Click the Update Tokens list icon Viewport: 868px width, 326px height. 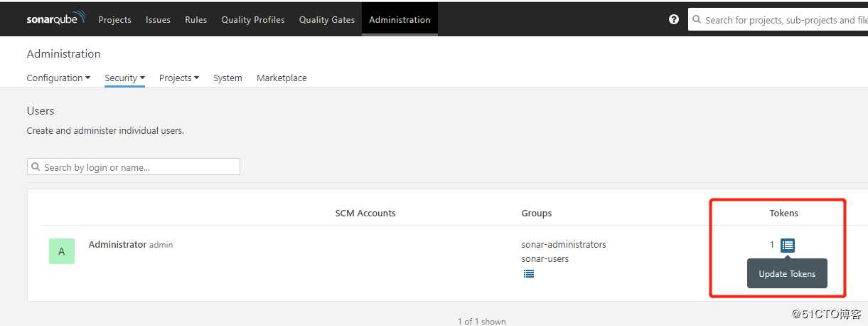[787, 245]
